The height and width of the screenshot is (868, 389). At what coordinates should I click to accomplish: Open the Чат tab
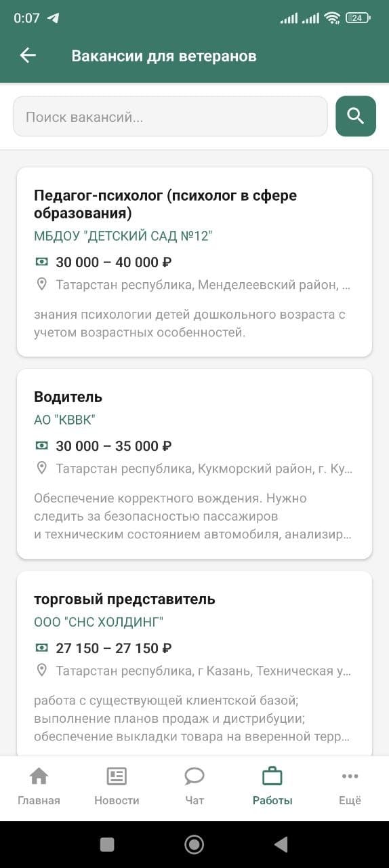pyautogui.click(x=194, y=787)
